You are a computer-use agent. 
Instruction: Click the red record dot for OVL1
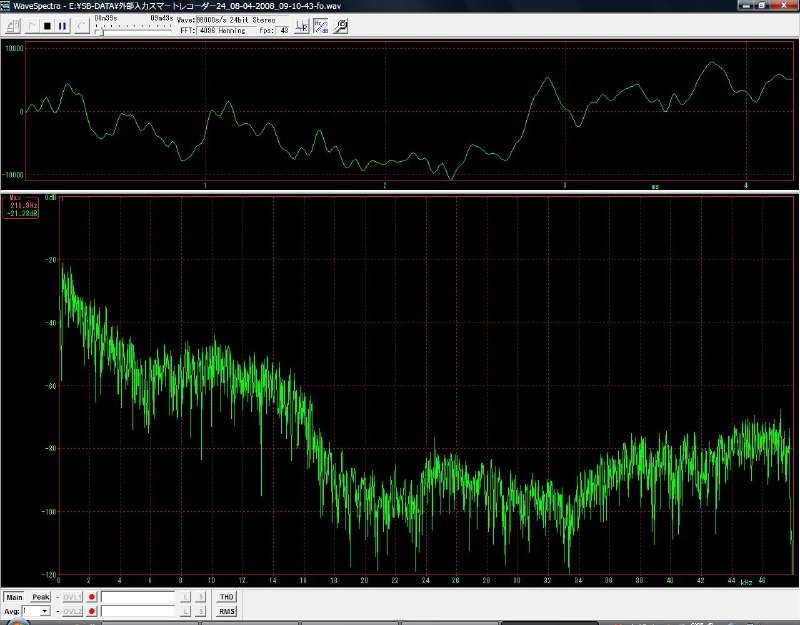tap(92, 597)
